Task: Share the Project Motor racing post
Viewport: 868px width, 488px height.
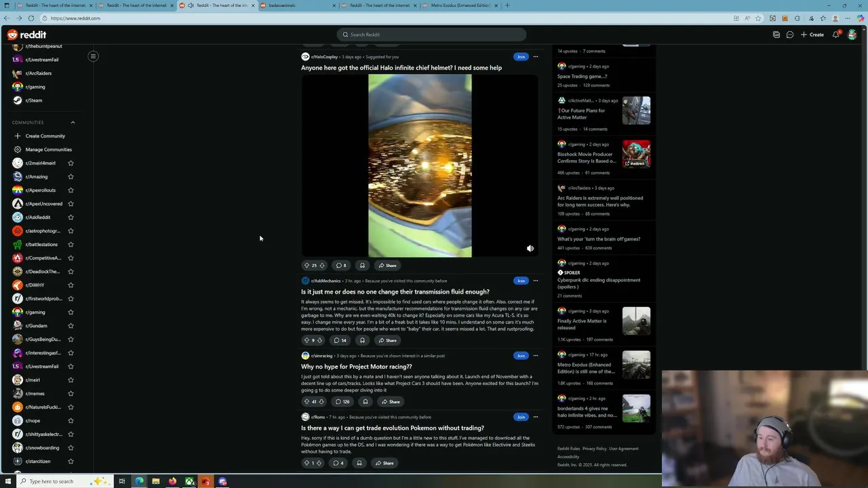Action: 391,402
